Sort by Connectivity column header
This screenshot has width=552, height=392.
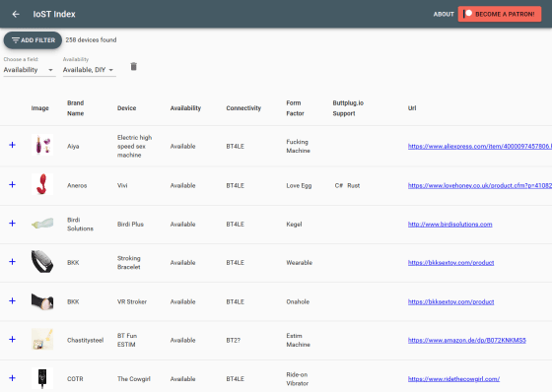(x=243, y=108)
